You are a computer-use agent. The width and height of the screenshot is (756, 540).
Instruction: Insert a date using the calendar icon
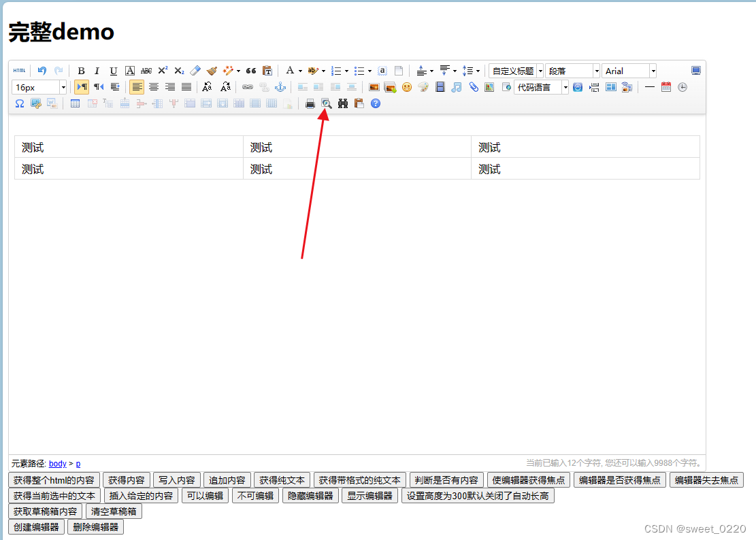click(x=667, y=87)
